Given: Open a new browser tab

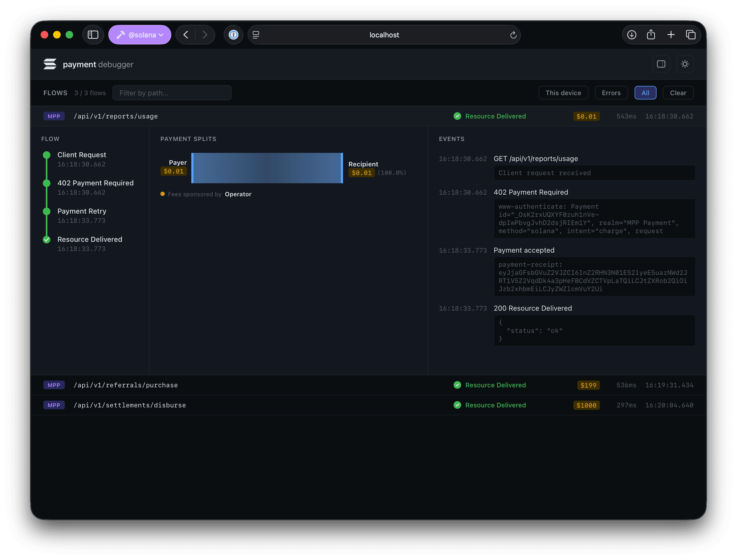Looking at the screenshot, I should pos(671,35).
